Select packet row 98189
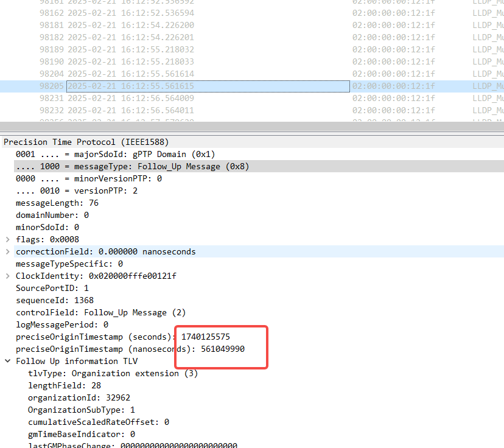Viewport: 504px width, 448px height. (x=252, y=50)
